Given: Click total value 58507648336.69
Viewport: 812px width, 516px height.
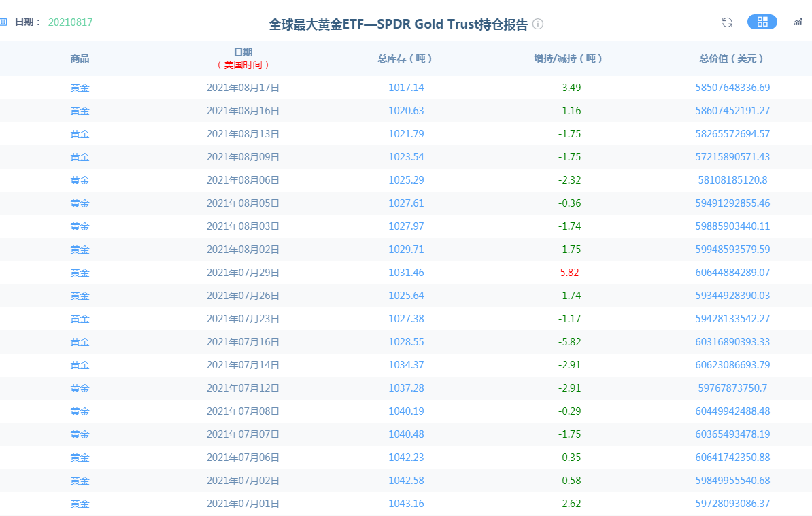Looking at the screenshot, I should click(732, 88).
